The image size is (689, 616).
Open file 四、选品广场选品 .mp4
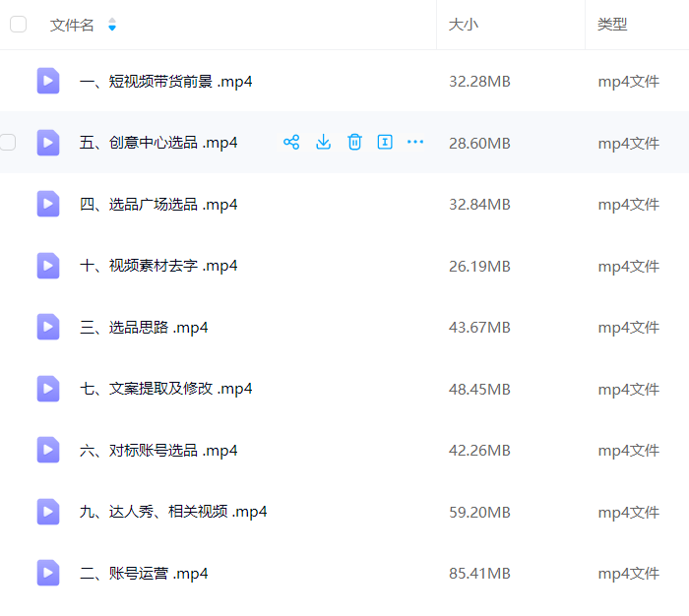coord(158,205)
